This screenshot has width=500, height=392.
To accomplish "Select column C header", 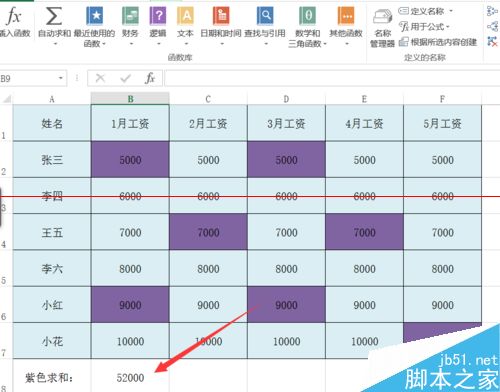I will click(208, 99).
